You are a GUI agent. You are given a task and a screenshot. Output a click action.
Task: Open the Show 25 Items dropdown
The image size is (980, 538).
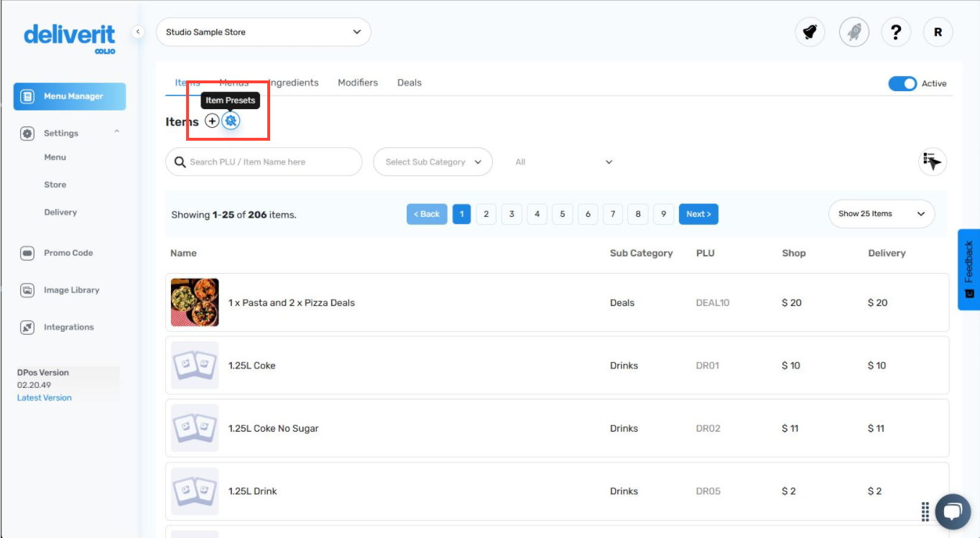[x=881, y=213]
